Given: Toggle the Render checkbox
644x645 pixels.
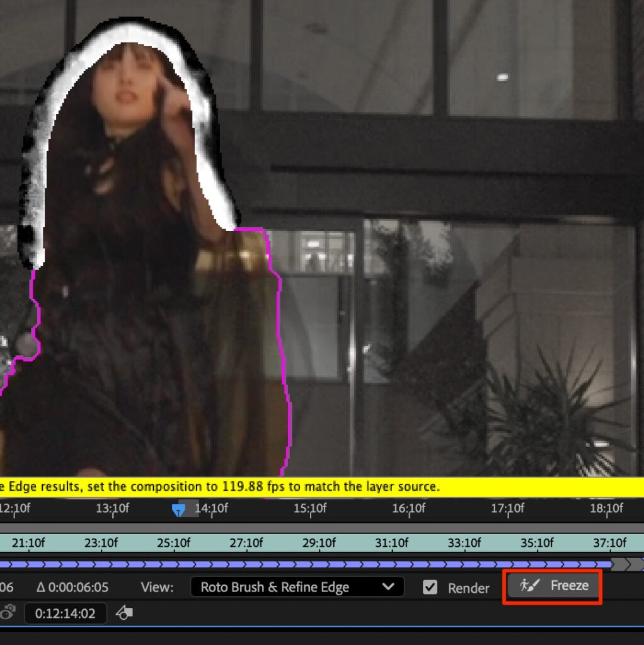Looking at the screenshot, I should tap(430, 588).
